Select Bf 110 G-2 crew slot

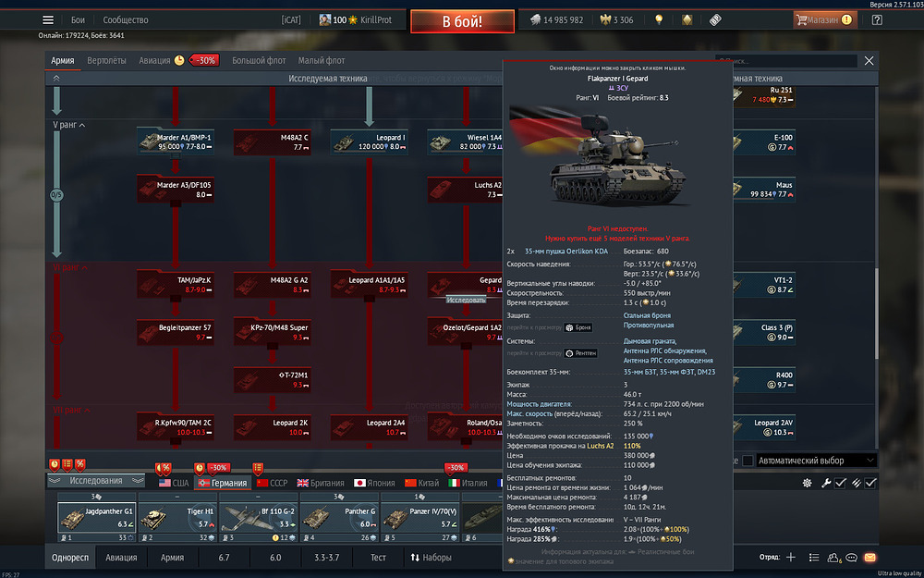pyautogui.click(x=259, y=516)
